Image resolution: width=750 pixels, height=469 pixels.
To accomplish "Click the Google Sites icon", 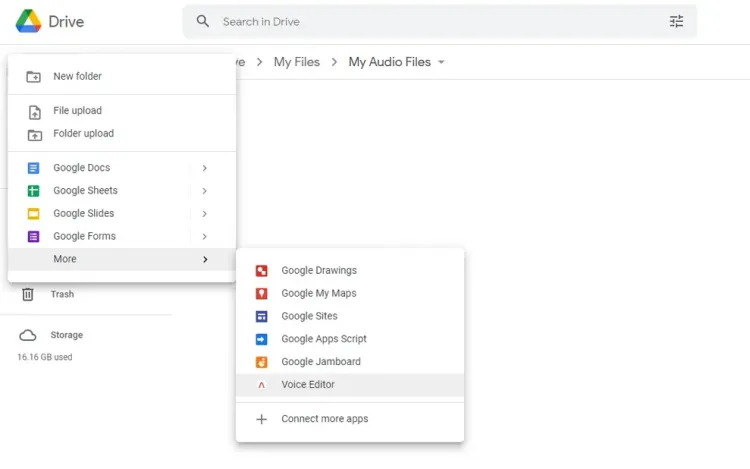I will coord(262,316).
